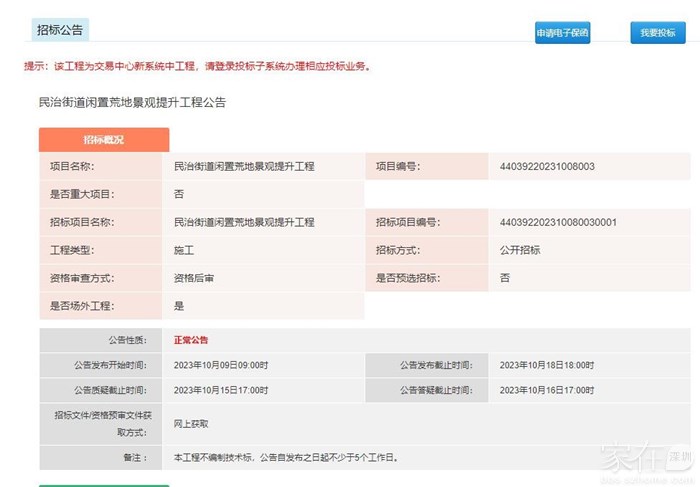
Task: Select bidding project number 440392202310080030001
Action: point(557,222)
